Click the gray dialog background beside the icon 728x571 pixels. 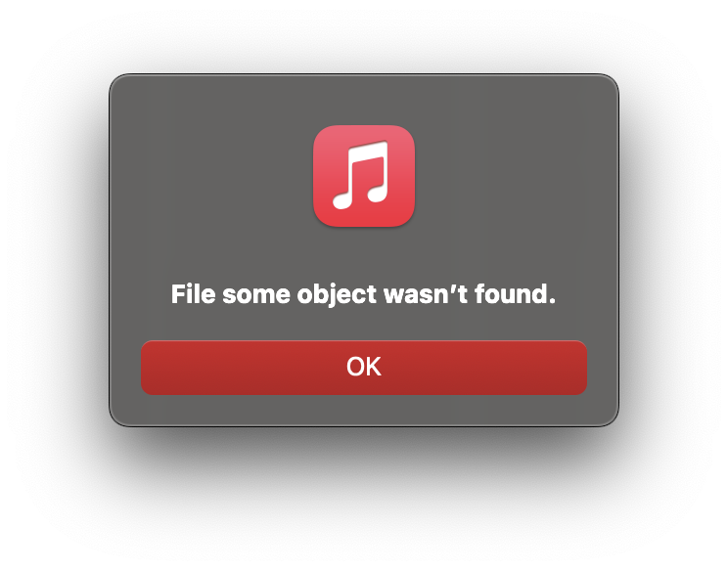click(209, 176)
